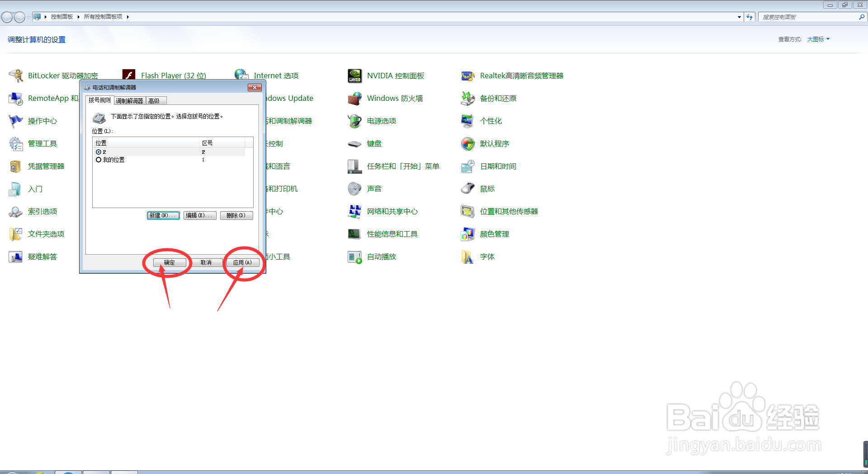Click 区号 column header
Image resolution: width=868 pixels, height=474 pixels.
[222, 143]
